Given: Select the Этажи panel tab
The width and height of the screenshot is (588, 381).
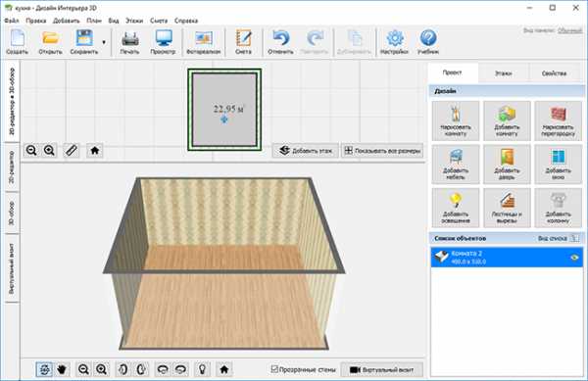Looking at the screenshot, I should [504, 73].
